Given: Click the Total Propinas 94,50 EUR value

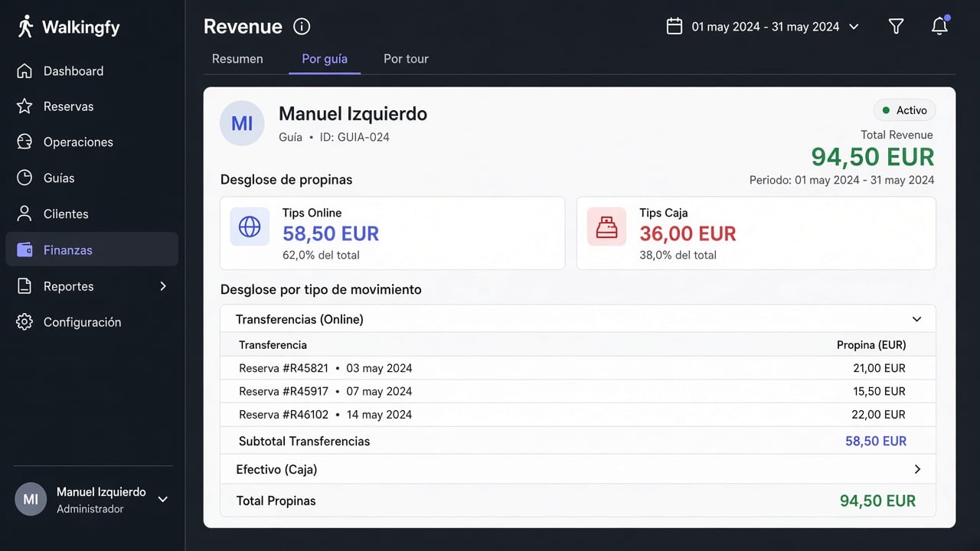Looking at the screenshot, I should [877, 500].
